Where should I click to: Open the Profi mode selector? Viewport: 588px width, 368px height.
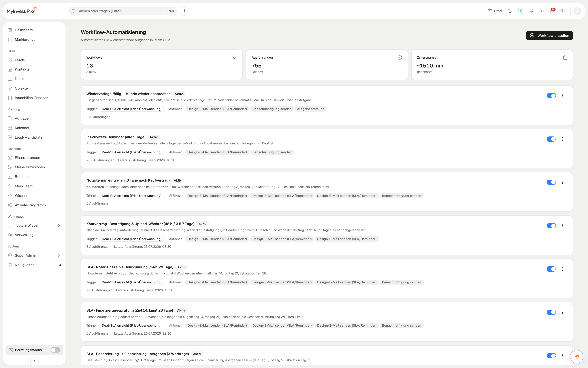(495, 11)
